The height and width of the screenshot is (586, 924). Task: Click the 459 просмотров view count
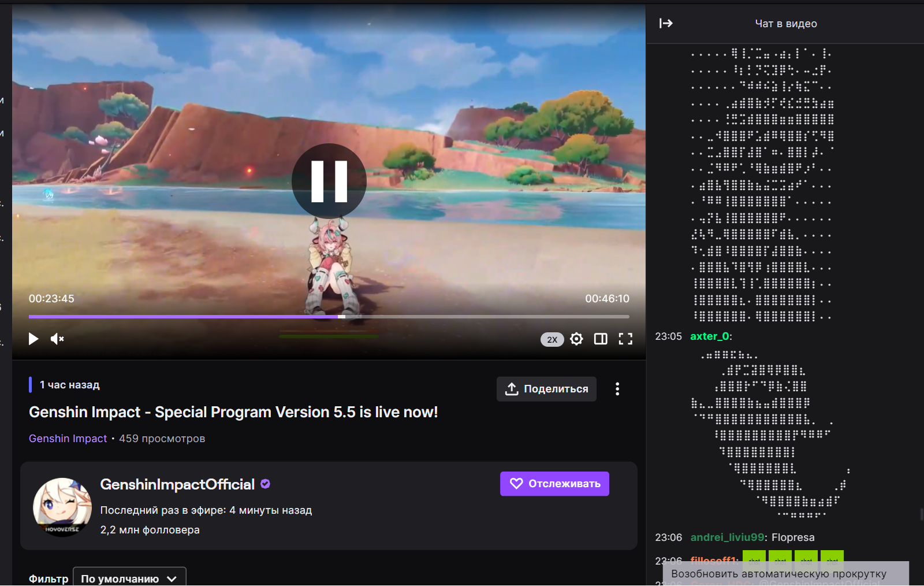click(162, 439)
